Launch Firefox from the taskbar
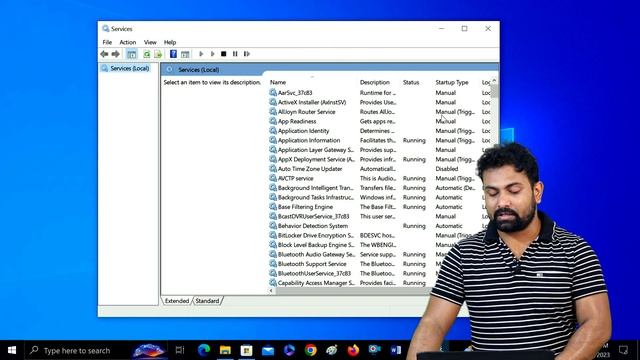The height and width of the screenshot is (360, 640). (353, 350)
